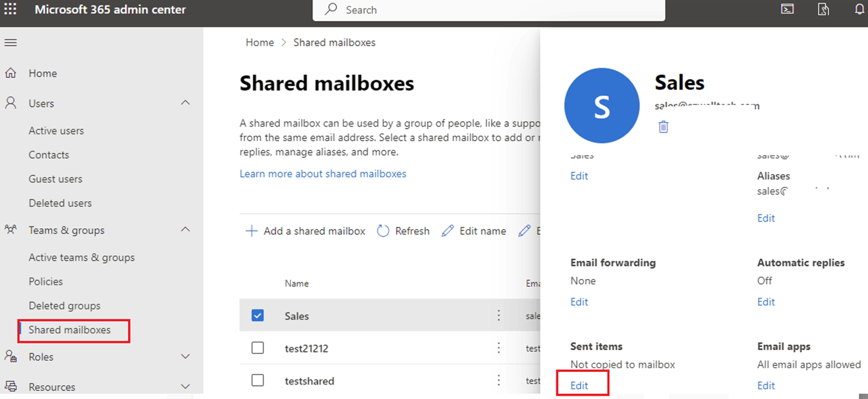Screen dimensions: 868x399
Task: Click the Teams & groups people icon
Action: click(11, 230)
